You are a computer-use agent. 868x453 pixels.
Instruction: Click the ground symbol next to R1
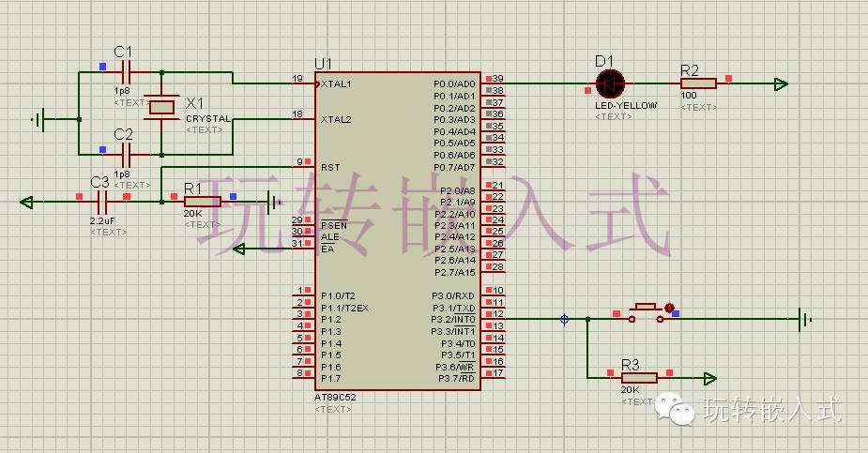point(275,203)
